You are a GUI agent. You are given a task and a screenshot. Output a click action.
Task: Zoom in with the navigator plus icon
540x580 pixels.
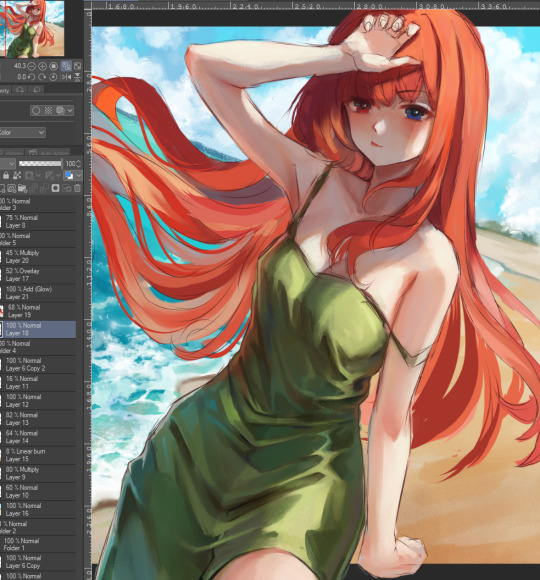(43, 66)
